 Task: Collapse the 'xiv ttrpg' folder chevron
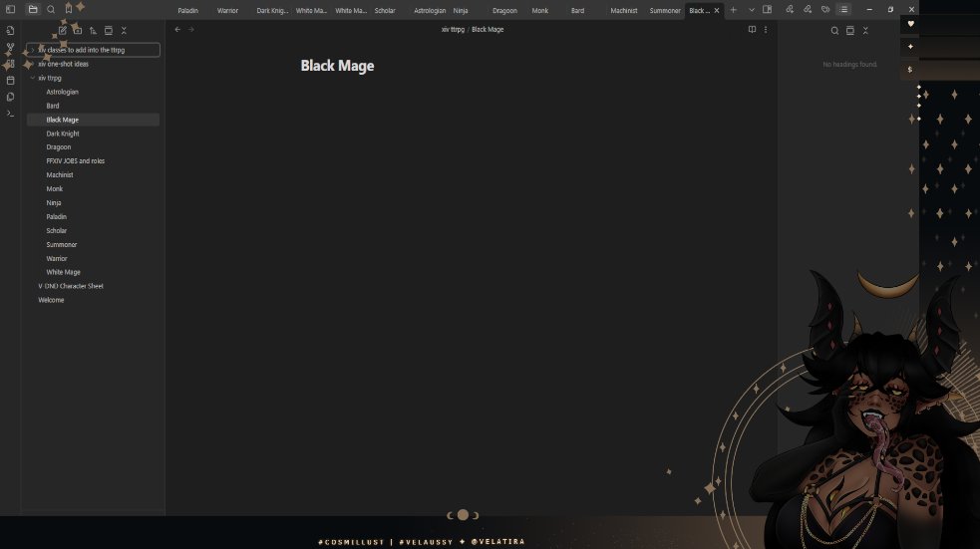pyautogui.click(x=33, y=78)
